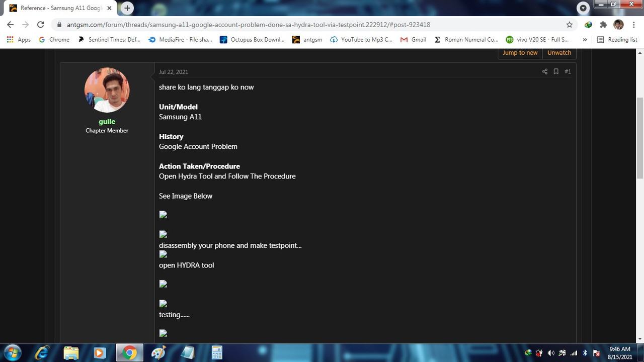Click the first broken image below See Image Below
The height and width of the screenshot is (362, 644).
pyautogui.click(x=163, y=215)
